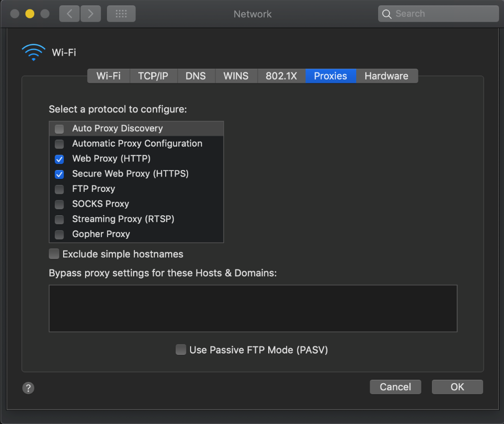Viewport: 504px width, 424px height.
Task: Click the back navigation arrow
Action: pyautogui.click(x=69, y=14)
